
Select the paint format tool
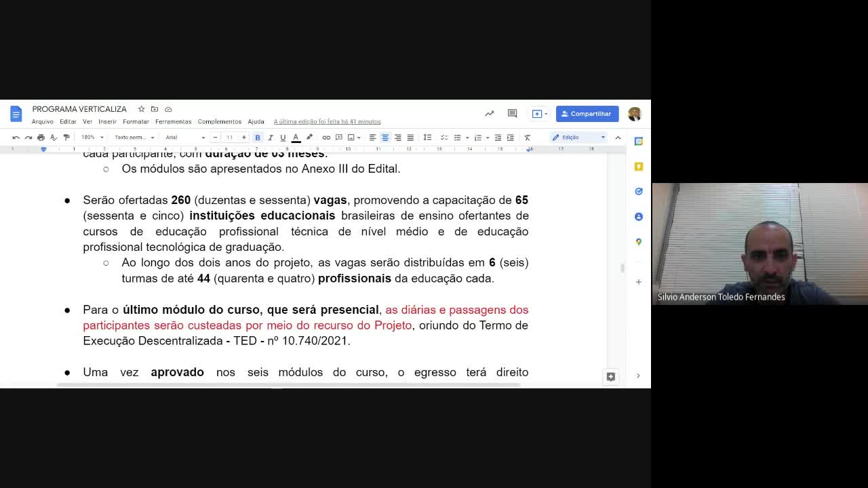[66, 138]
